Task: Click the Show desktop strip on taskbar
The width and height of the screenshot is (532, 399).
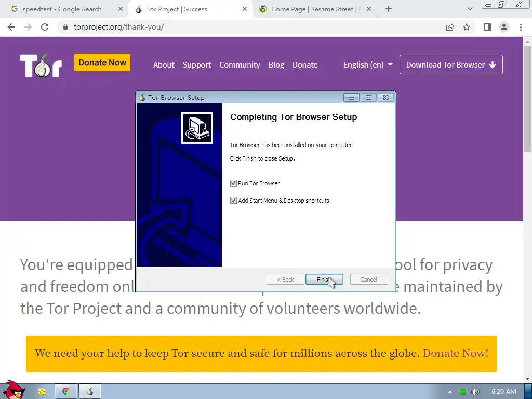Action: pyautogui.click(x=528, y=392)
